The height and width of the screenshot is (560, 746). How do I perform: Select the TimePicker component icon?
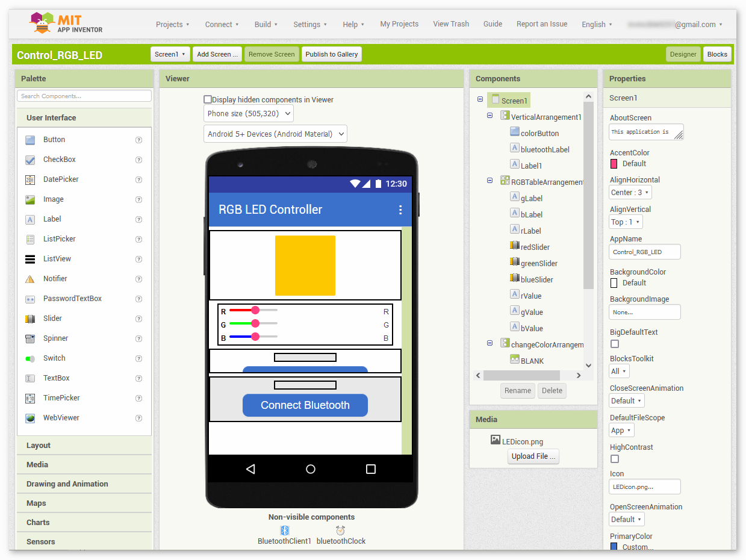[30, 398]
